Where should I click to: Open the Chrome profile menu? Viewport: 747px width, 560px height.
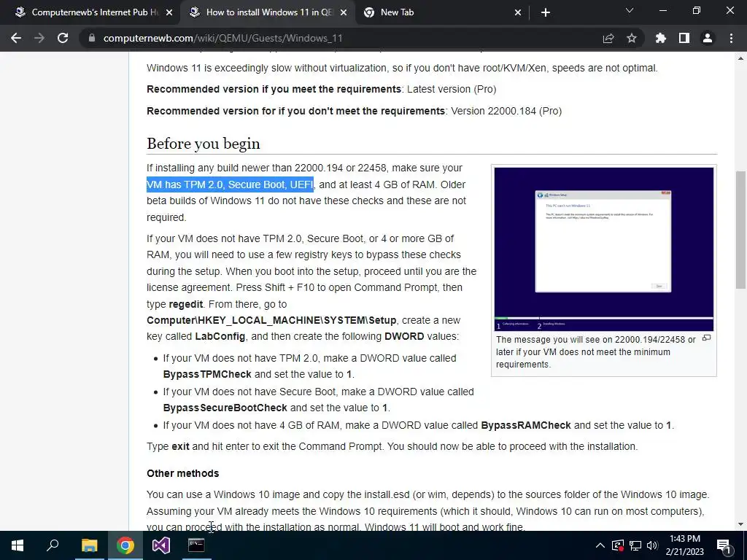tap(708, 38)
